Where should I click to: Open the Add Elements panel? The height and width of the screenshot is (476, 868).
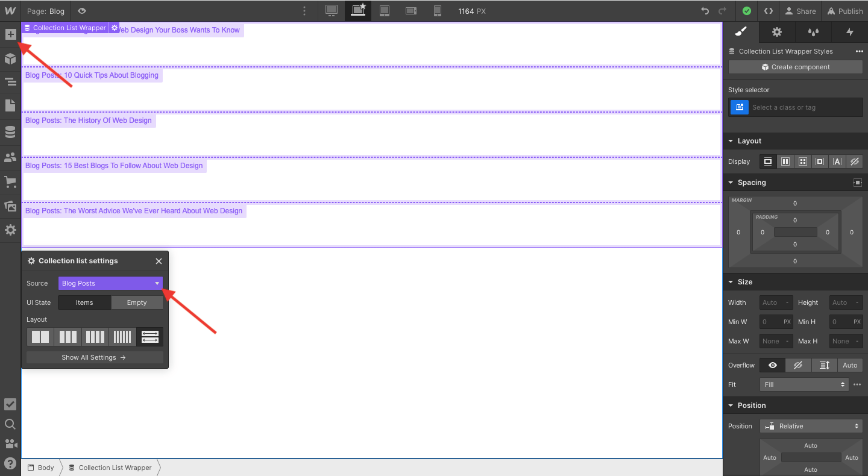pos(10,34)
